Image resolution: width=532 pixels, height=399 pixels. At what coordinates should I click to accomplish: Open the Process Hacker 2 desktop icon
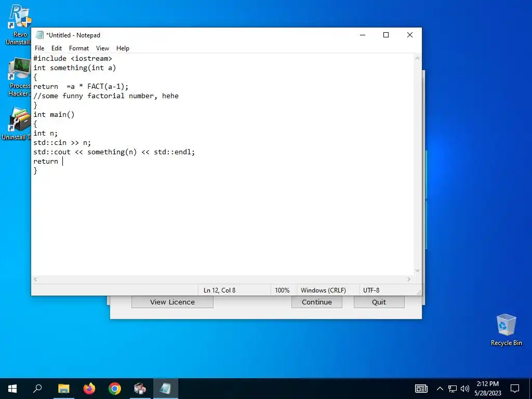tap(19, 77)
